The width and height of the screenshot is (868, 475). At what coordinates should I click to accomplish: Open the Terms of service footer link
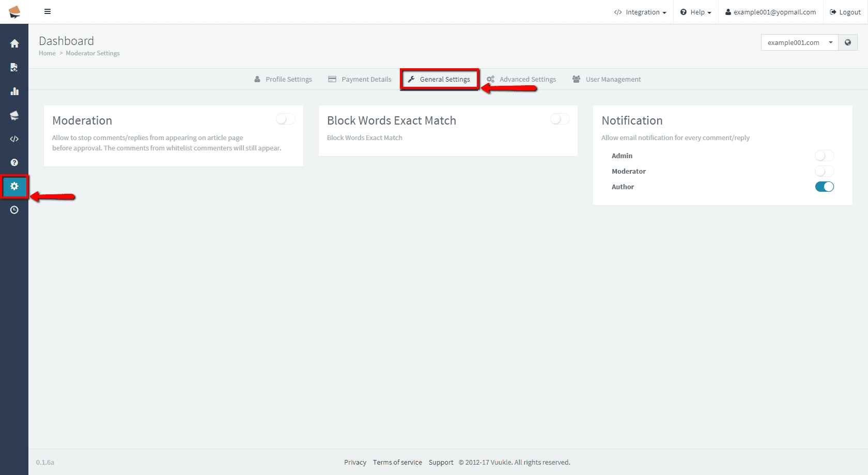point(397,462)
